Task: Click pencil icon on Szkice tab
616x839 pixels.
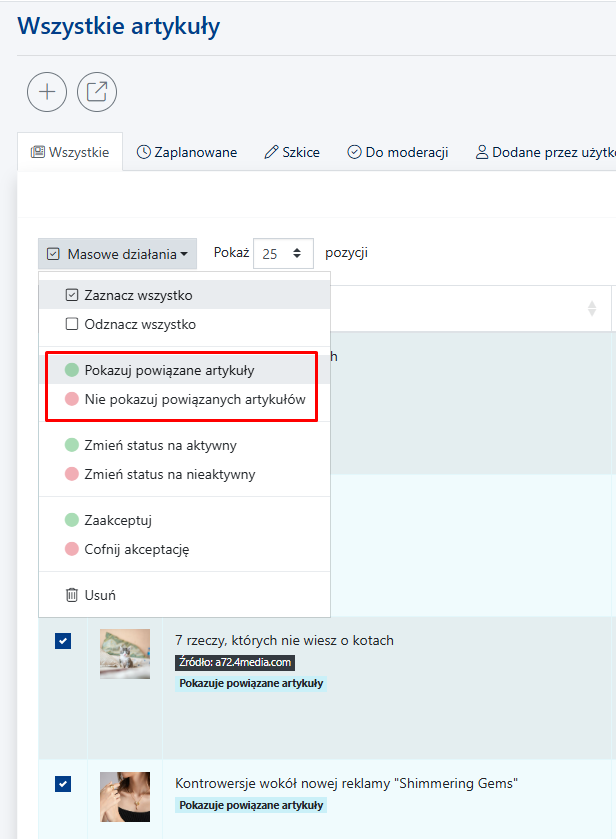Action: click(x=271, y=152)
